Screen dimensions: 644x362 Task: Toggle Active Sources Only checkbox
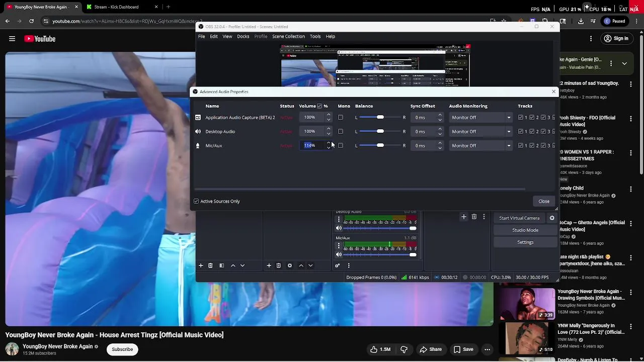(197, 201)
